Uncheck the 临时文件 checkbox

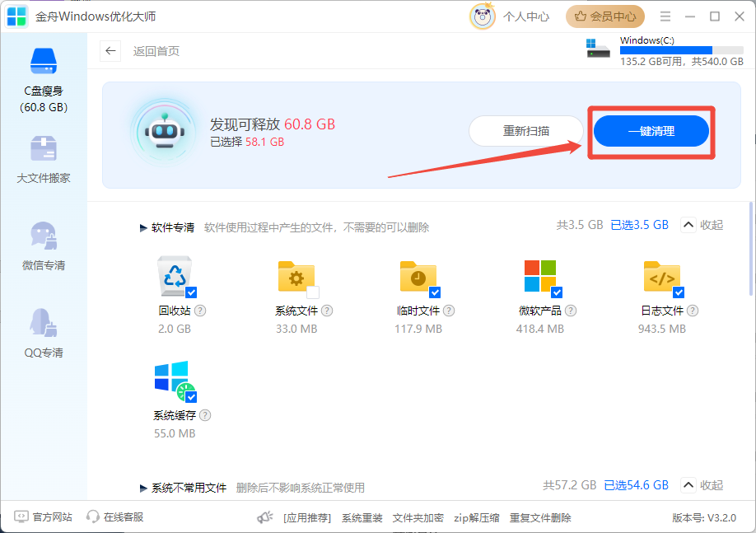(x=435, y=292)
